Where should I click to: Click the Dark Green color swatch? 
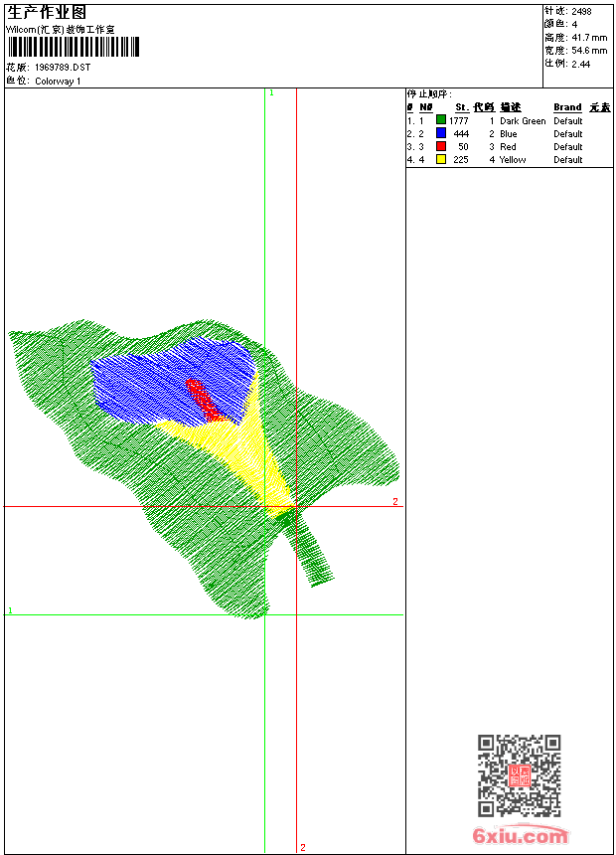pos(441,120)
